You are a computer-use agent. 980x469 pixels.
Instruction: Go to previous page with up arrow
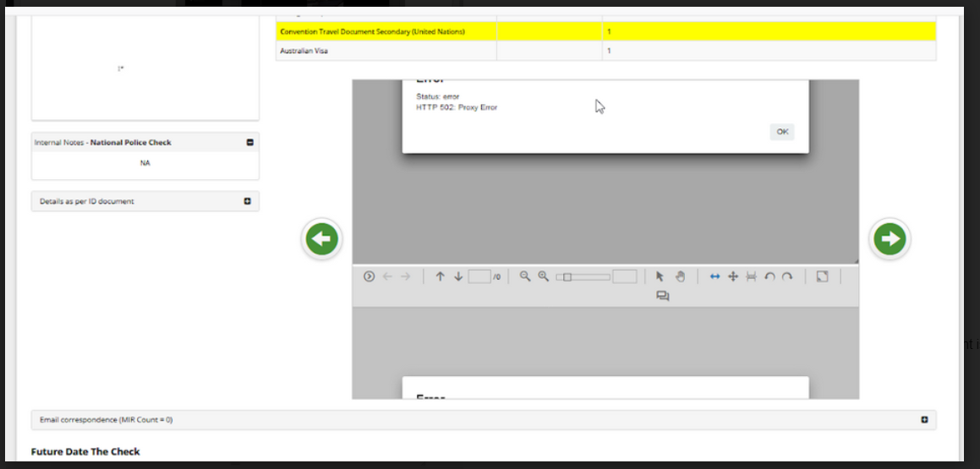pos(440,276)
